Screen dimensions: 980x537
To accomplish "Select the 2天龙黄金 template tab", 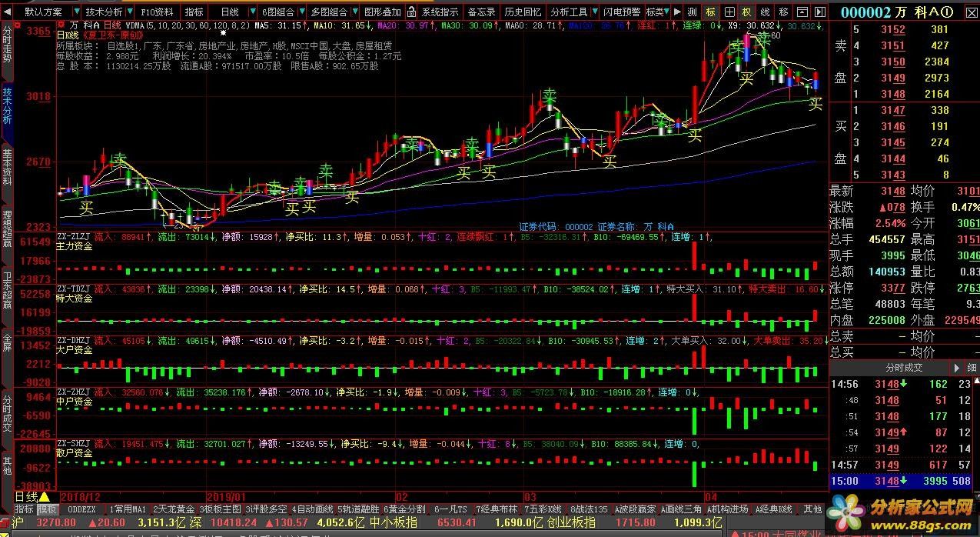I will point(174,509).
